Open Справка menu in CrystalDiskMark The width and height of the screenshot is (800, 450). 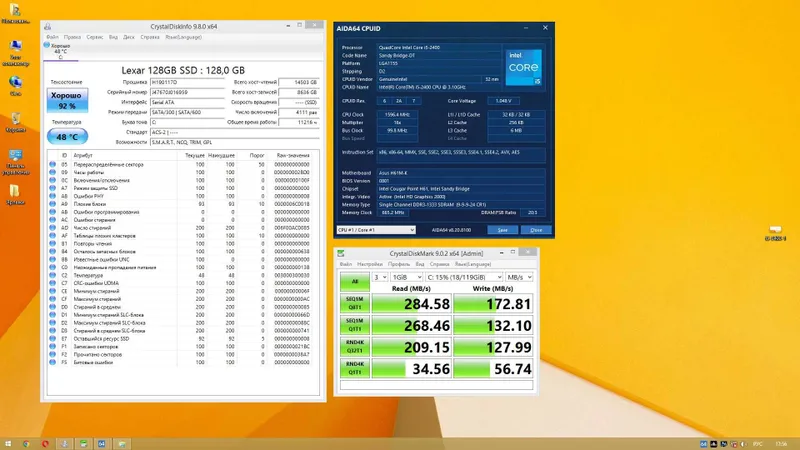tap(439, 264)
